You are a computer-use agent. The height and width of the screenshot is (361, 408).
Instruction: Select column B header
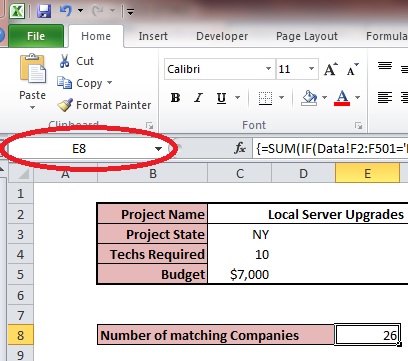pyautogui.click(x=153, y=173)
